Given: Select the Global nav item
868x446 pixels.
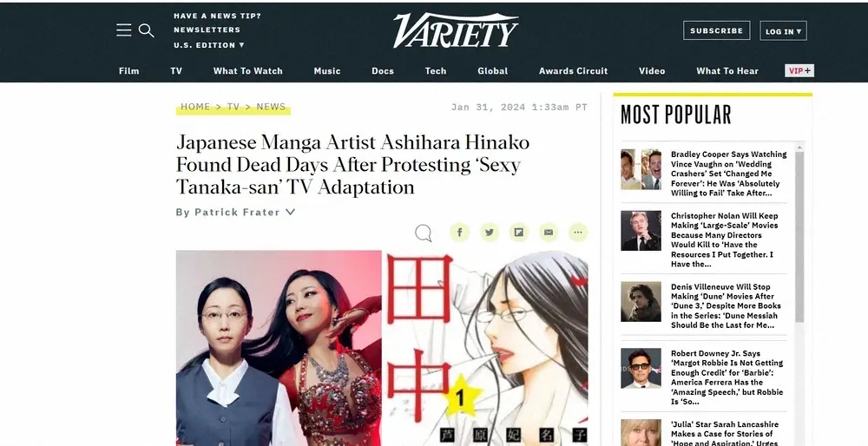Looking at the screenshot, I should 493,71.
